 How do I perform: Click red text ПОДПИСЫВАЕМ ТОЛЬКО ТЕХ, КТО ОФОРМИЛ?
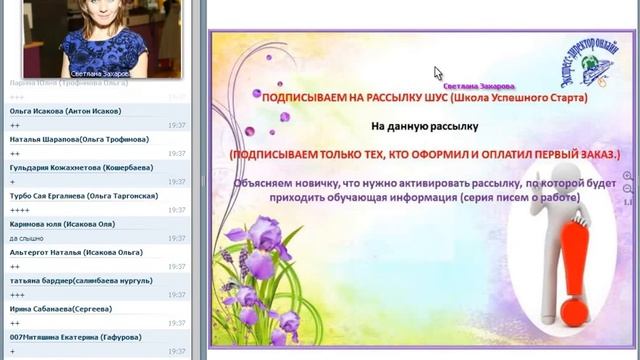(424, 155)
